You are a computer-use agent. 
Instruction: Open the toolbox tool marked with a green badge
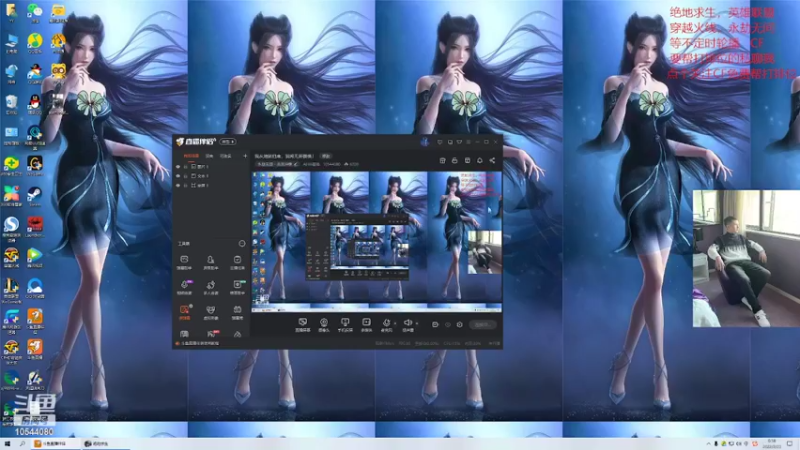237,287
